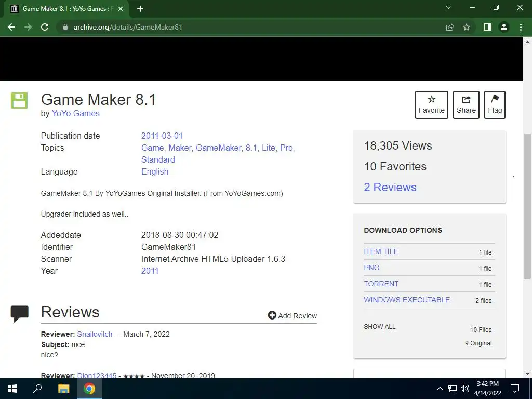Click scrollbar down arrow
This screenshot has width=532, height=399.
pyautogui.click(x=528, y=374)
